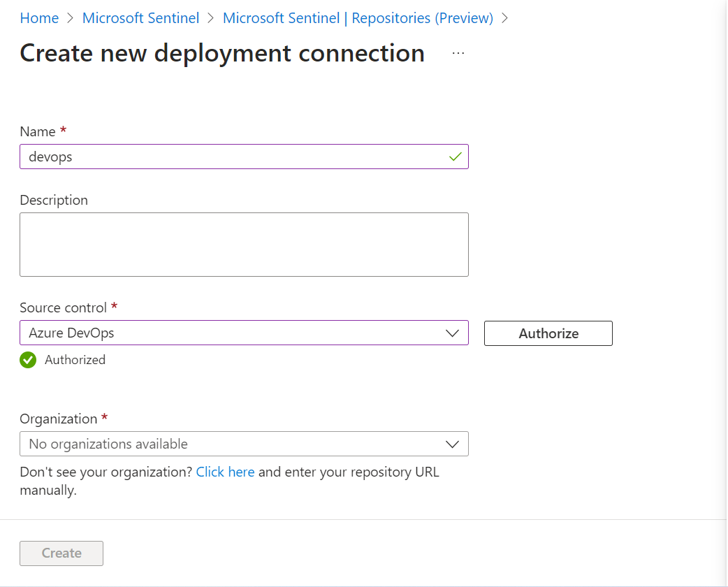Focus the Description text area

245,245
